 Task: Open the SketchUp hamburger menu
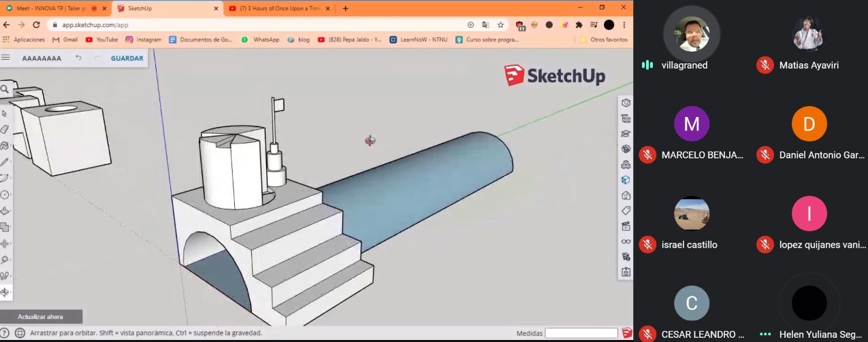[5, 58]
